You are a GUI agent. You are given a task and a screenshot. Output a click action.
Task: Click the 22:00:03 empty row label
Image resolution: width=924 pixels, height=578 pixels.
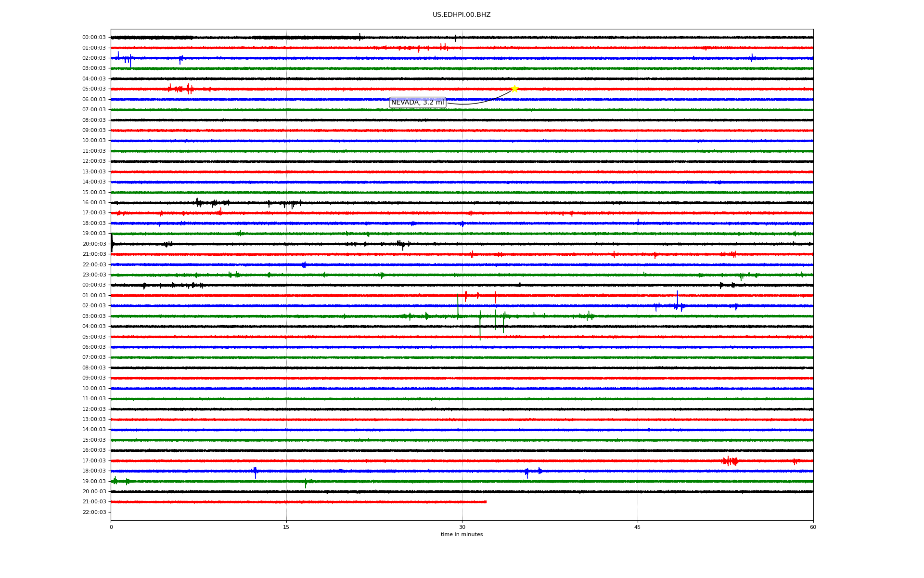(94, 512)
